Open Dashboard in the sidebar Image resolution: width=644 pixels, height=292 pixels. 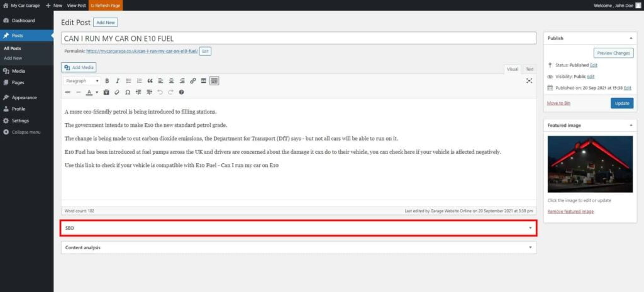point(26,21)
